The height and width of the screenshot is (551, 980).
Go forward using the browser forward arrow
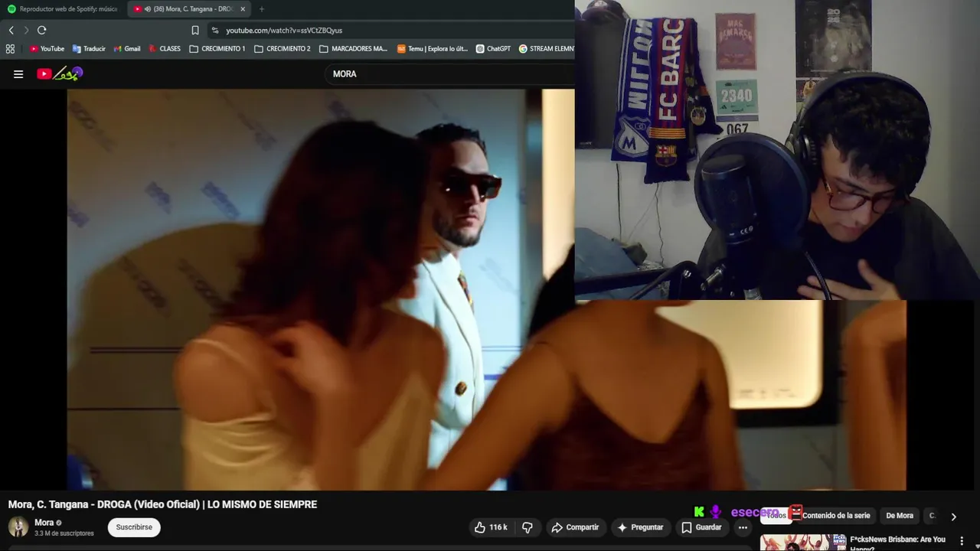pyautogui.click(x=26, y=30)
